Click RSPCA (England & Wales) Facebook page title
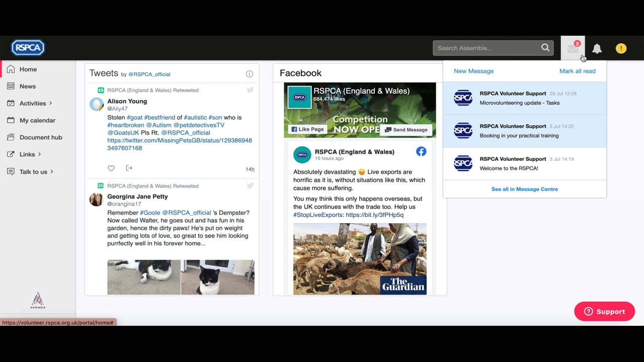This screenshot has width=644, height=362. point(361,91)
